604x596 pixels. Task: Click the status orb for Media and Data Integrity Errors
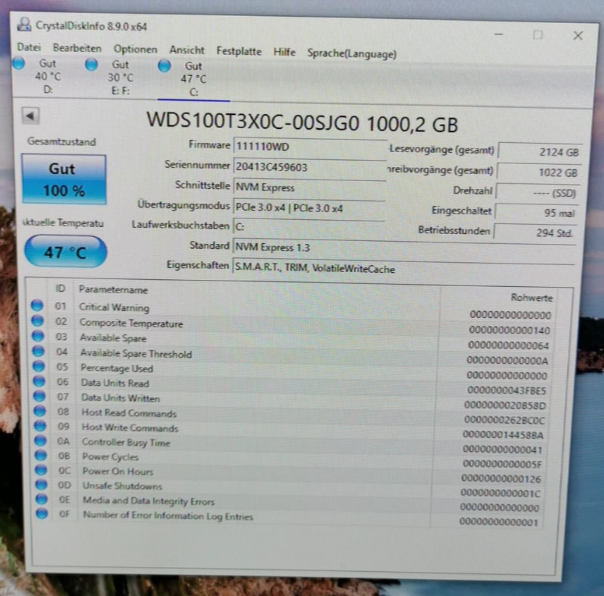[42, 499]
